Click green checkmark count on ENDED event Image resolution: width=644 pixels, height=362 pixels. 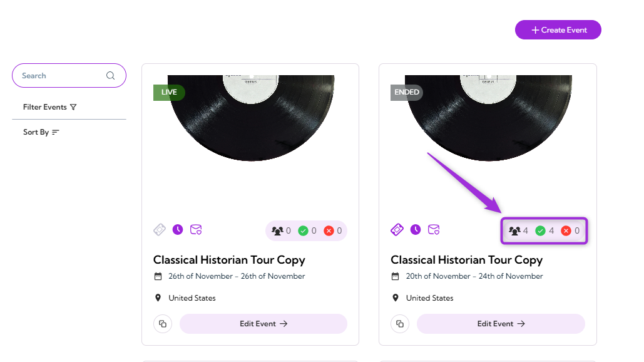[x=545, y=231]
